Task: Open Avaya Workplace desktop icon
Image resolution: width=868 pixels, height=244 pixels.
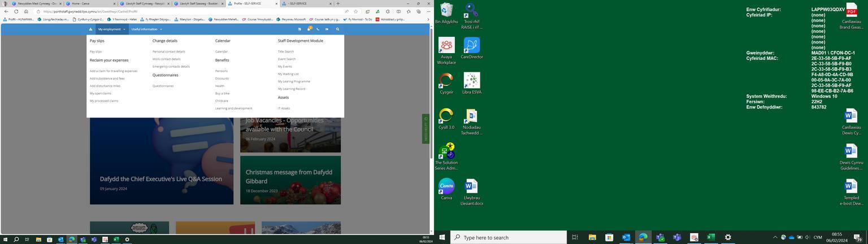Action: pyautogui.click(x=446, y=51)
